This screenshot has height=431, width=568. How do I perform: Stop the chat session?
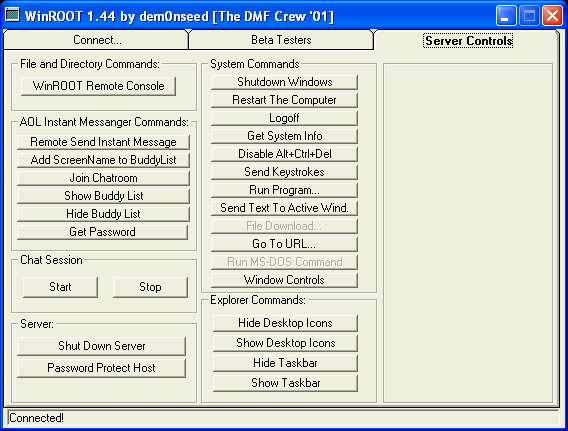150,287
